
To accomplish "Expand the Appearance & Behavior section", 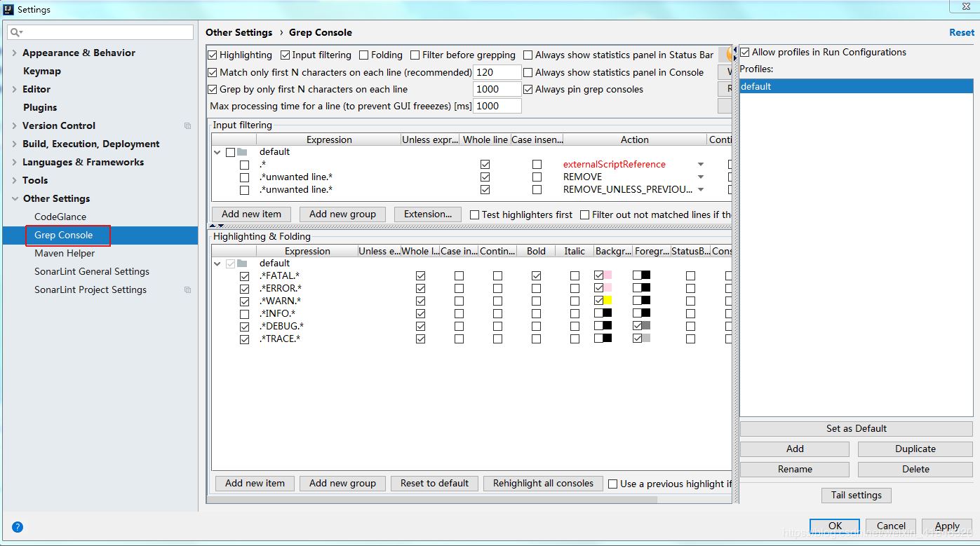I will [15, 53].
